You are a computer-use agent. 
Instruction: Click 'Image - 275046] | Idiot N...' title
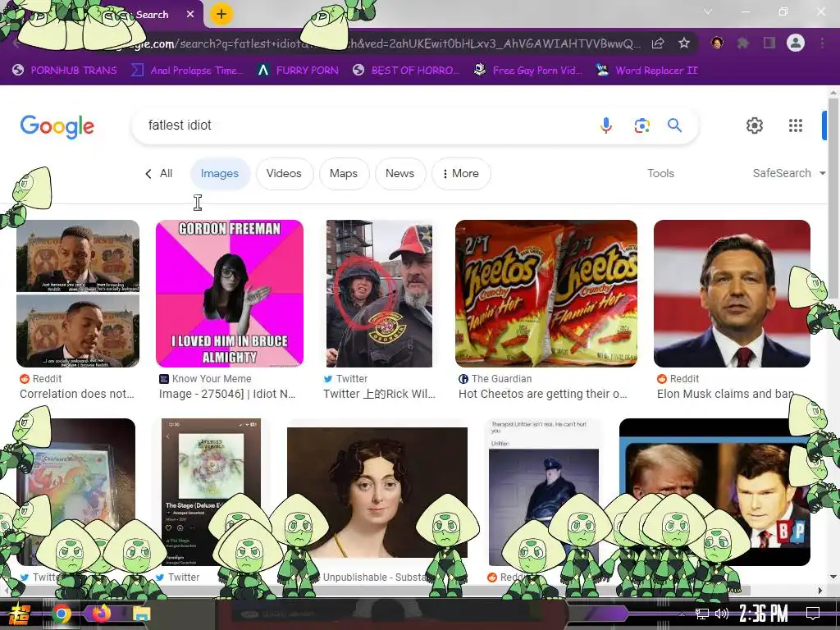[227, 394]
